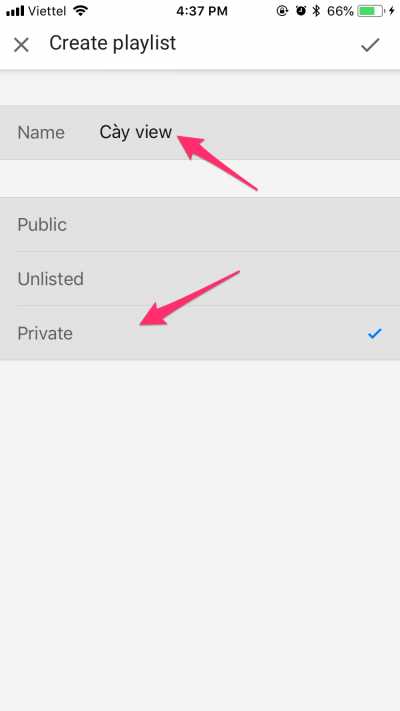Viewport: 400px width, 711px height.
Task: Select the Private privacy option
Action: 200,333
